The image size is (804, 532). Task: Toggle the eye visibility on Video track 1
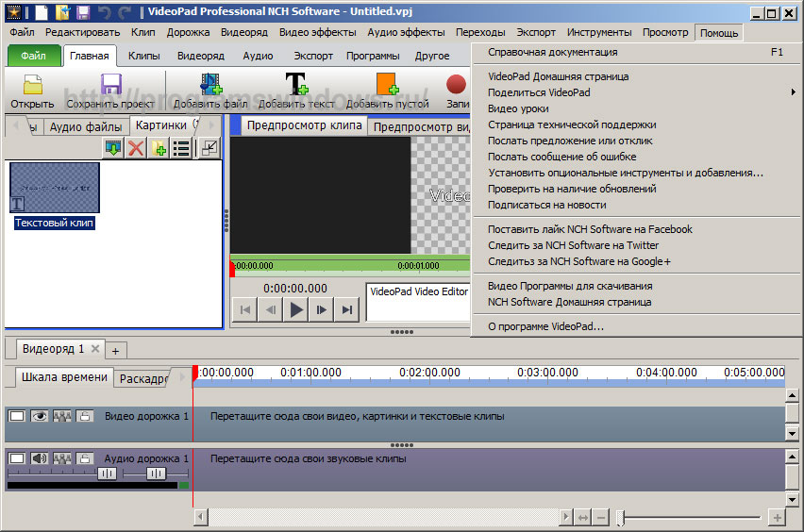[39, 416]
